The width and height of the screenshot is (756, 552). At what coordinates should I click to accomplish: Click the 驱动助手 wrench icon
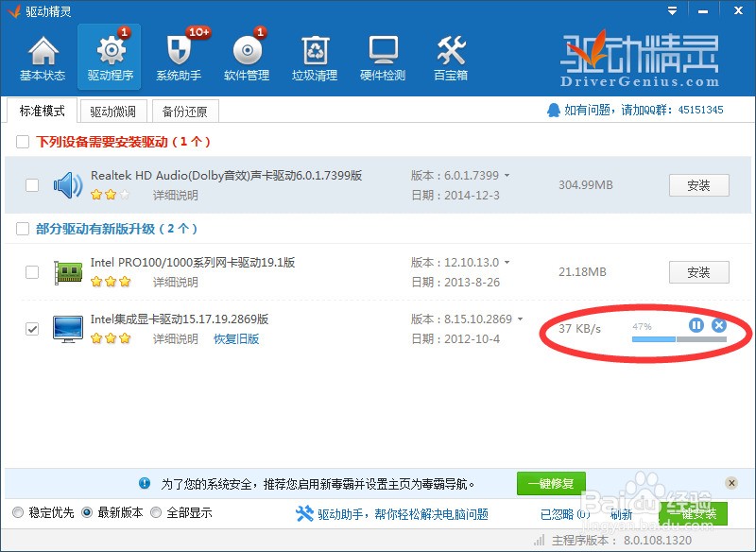(304, 513)
